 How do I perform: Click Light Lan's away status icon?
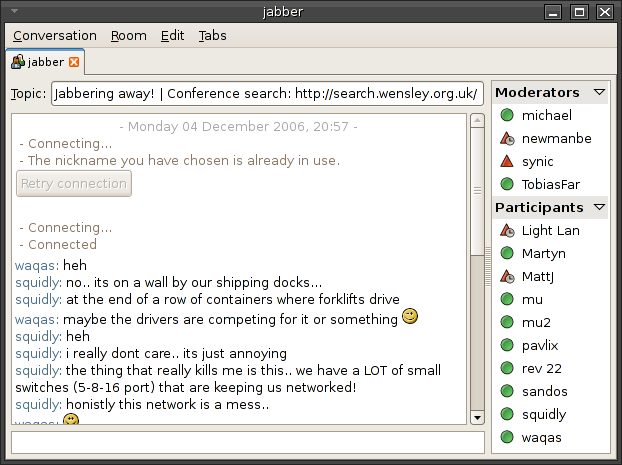pos(507,230)
